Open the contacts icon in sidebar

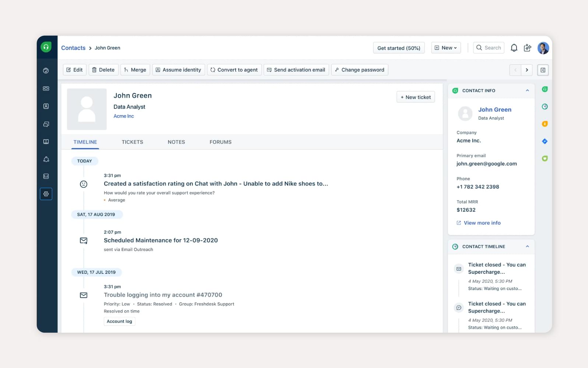coord(46,106)
